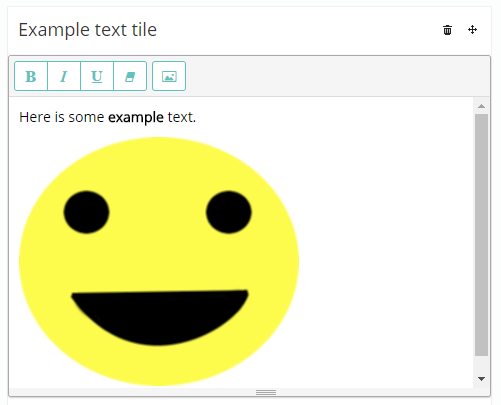Place cursor after "text." at line end
Viewport: 501px width, 405px height.
tap(197, 117)
